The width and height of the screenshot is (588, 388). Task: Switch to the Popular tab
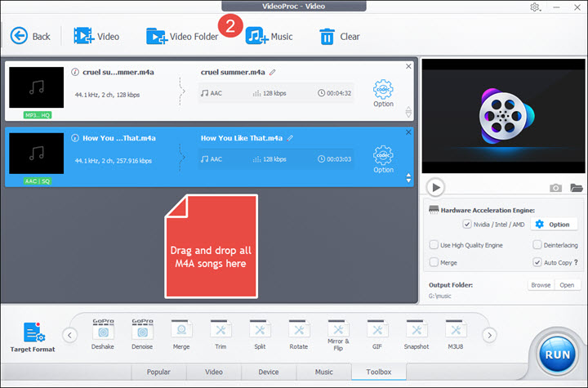[x=158, y=372]
